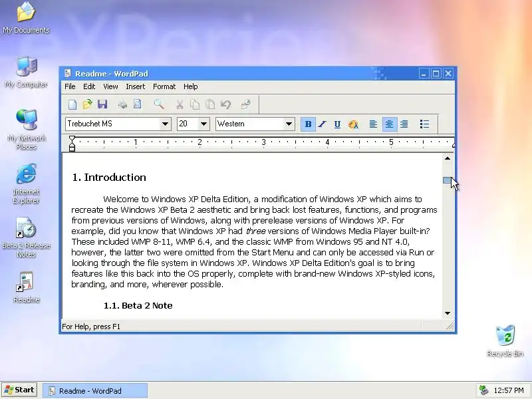The width and height of the screenshot is (532, 399).
Task: Close the WordPad window
Action: (448, 74)
